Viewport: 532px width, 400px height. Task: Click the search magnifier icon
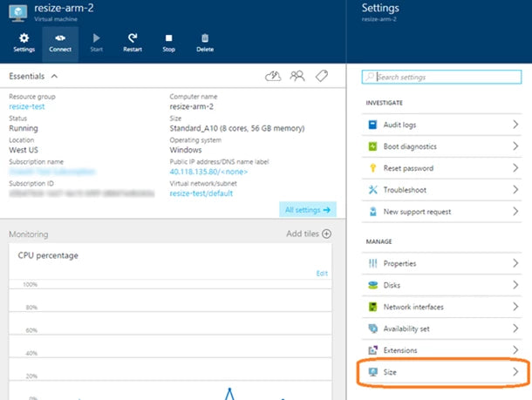click(x=370, y=77)
